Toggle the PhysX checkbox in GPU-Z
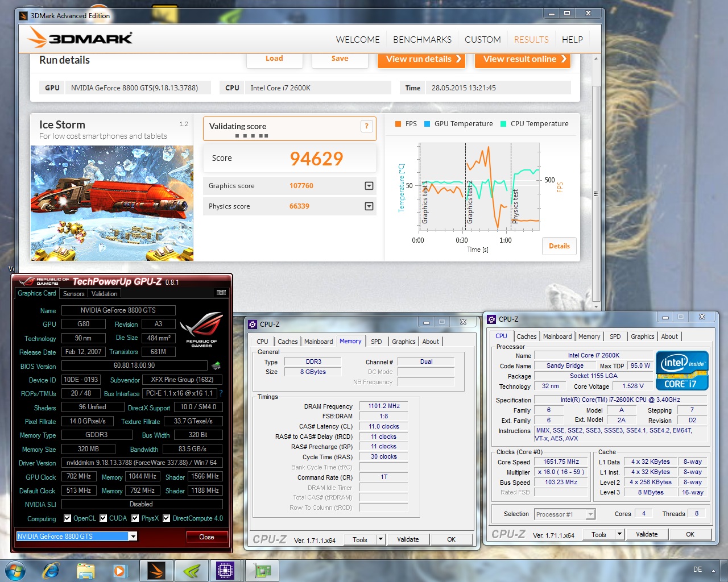 (x=135, y=518)
